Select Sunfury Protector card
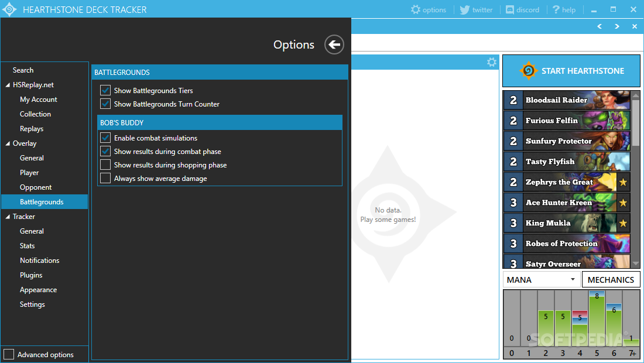 tap(567, 141)
